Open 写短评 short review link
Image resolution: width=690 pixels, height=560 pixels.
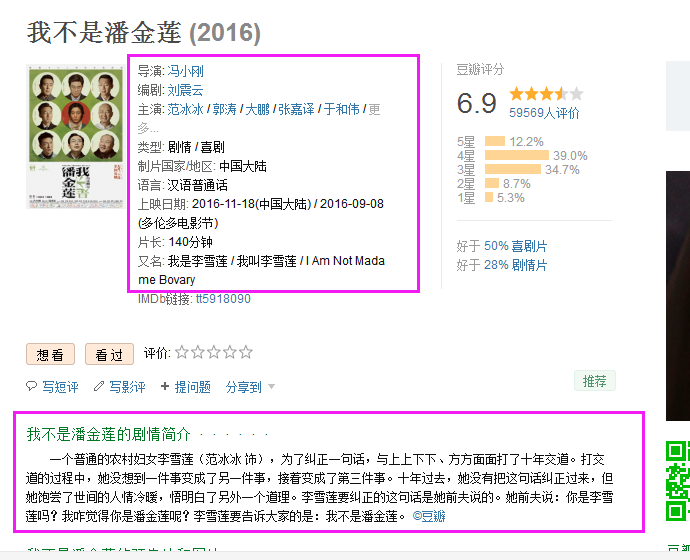click(60, 387)
